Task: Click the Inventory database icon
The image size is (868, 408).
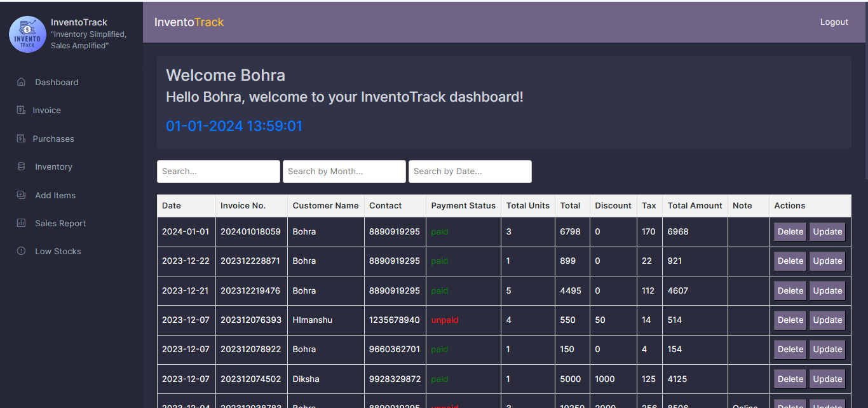Action: coord(21,167)
